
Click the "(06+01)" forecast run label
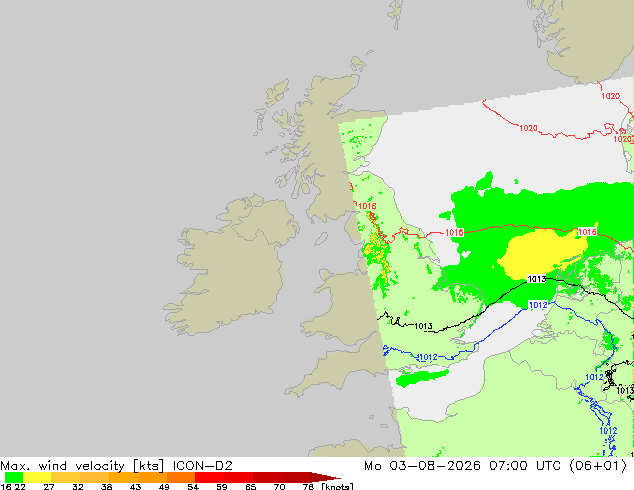[598, 466]
